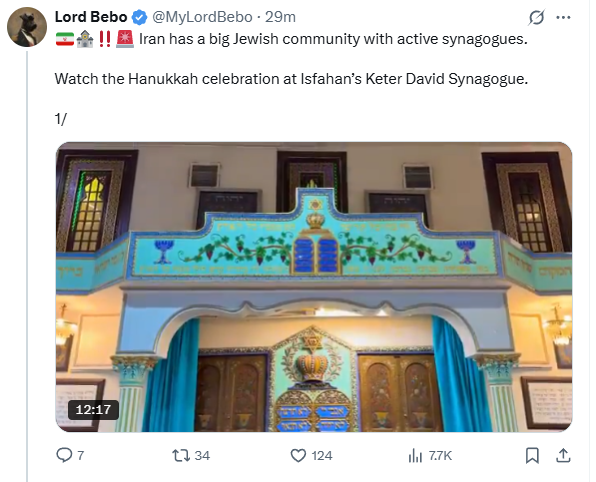The width and height of the screenshot is (596, 482).
Task: Reply using the comment bubble icon
Action: point(64,455)
